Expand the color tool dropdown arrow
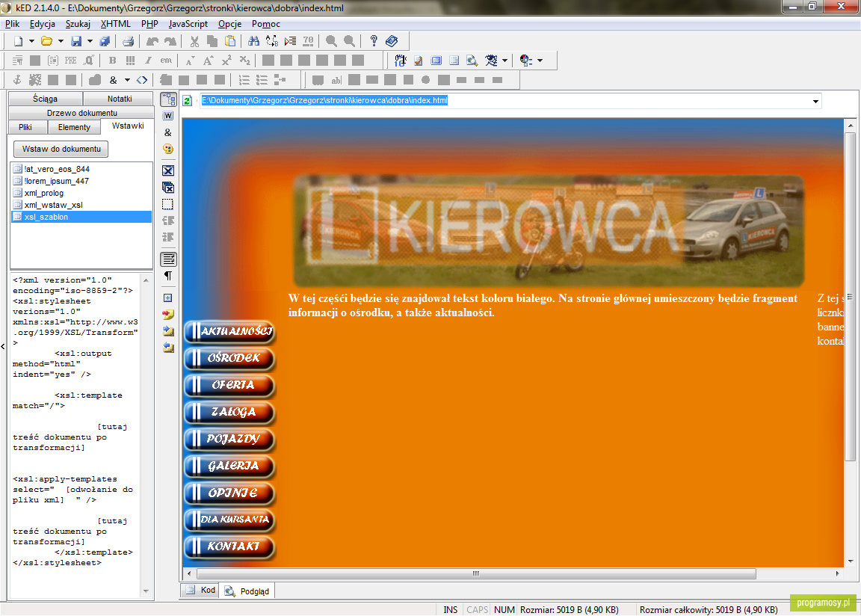Screen dimensions: 861x616 click(x=540, y=61)
